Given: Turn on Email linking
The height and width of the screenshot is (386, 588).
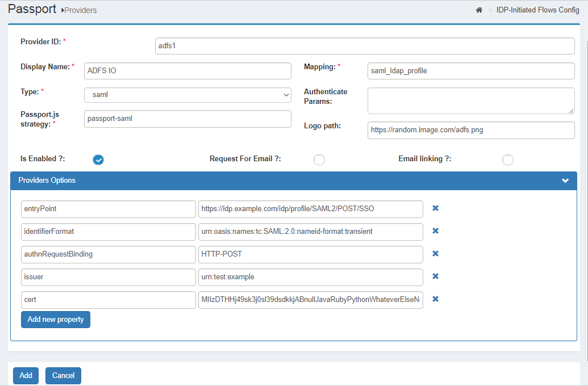Looking at the screenshot, I should point(507,160).
